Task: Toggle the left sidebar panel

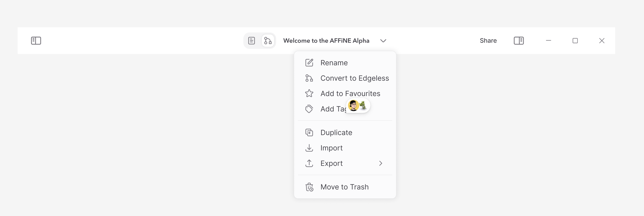Action: coord(36,41)
